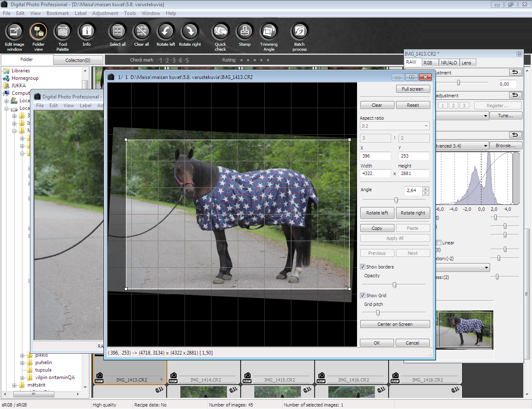Expand the pikkis folder in tree
Image resolution: width=532 pixels, height=409 pixels.
(22, 355)
